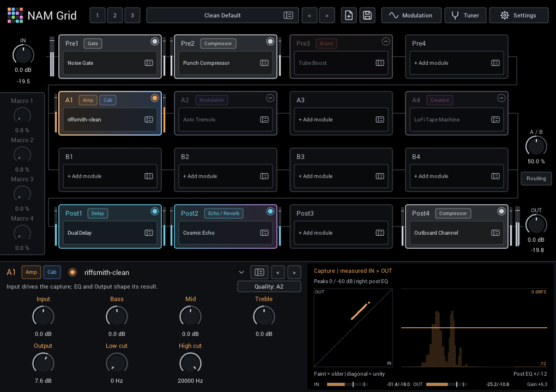Screen dimensions: 556x392
Task: Go to next preset arrow in top bar
Action: (x=327, y=15)
